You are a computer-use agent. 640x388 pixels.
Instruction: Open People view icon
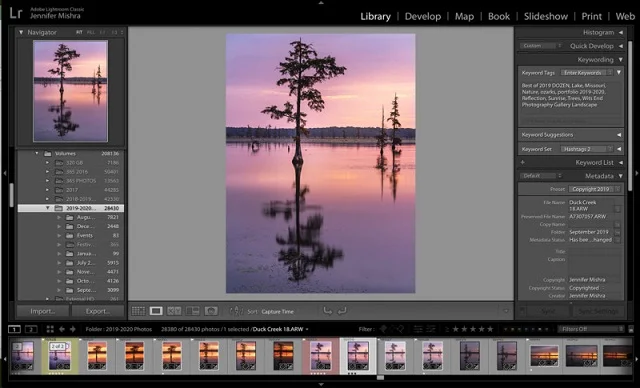click(x=211, y=311)
